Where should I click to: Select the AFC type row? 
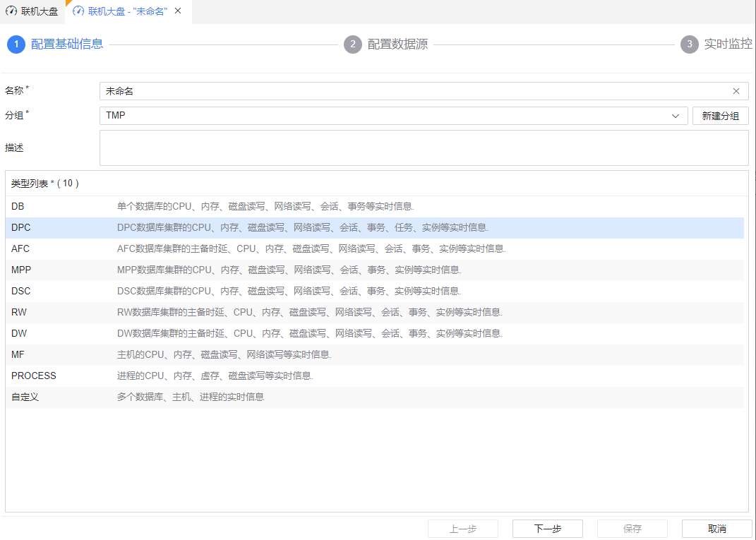(375, 248)
